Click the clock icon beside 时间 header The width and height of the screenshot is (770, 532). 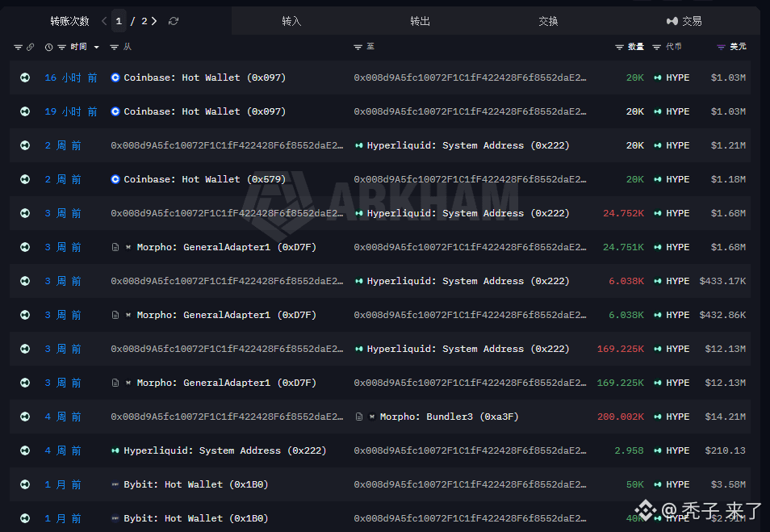tap(49, 47)
